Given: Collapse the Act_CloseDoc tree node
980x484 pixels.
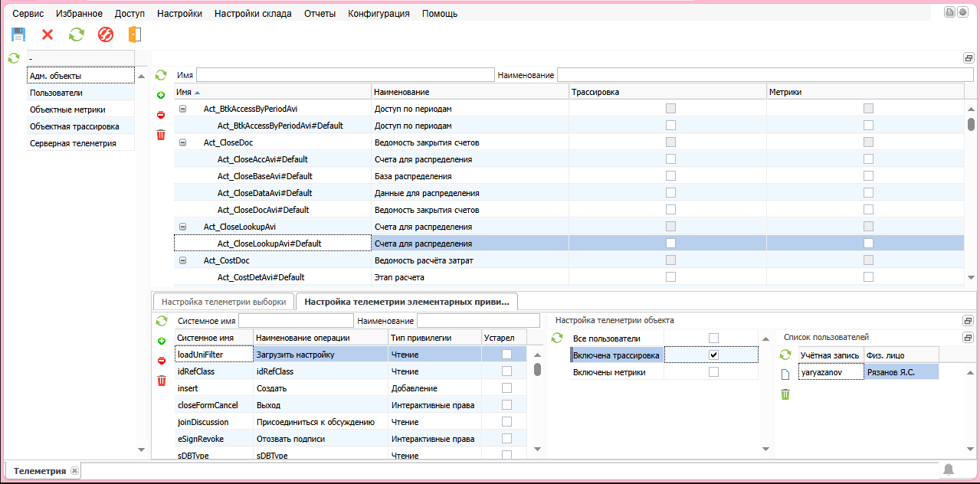Looking at the screenshot, I should click(183, 142).
